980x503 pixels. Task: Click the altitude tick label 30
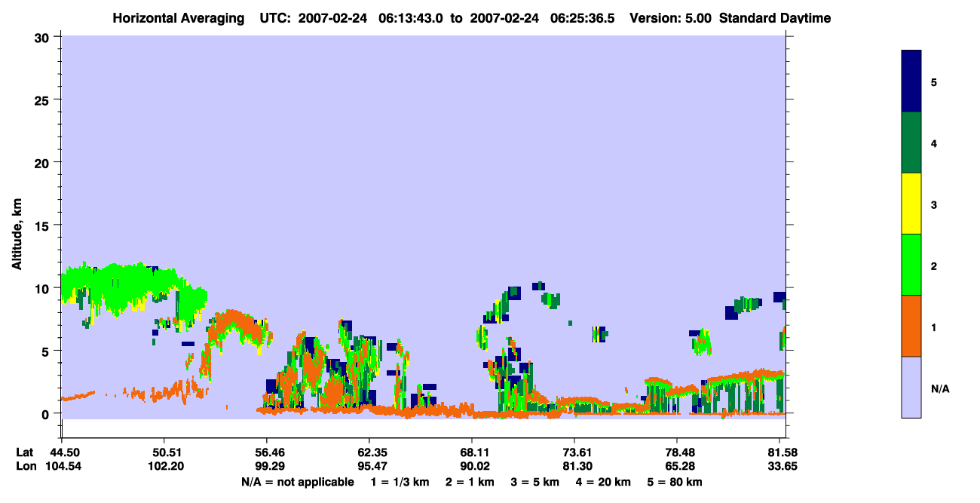pos(44,37)
